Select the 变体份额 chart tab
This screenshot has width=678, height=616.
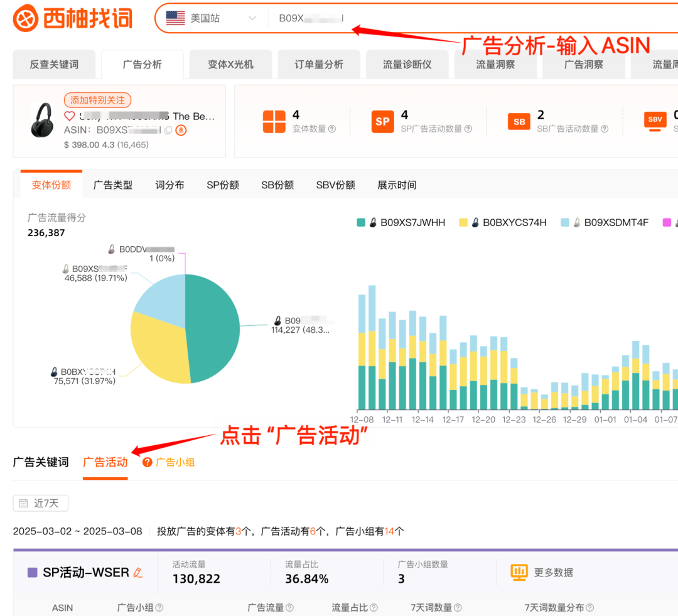(x=51, y=185)
